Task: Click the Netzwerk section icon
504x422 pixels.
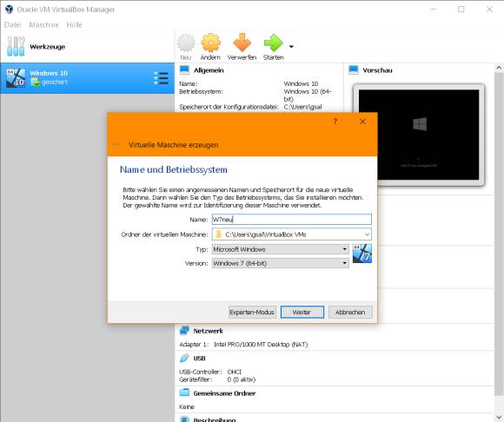Action: pyautogui.click(x=184, y=331)
